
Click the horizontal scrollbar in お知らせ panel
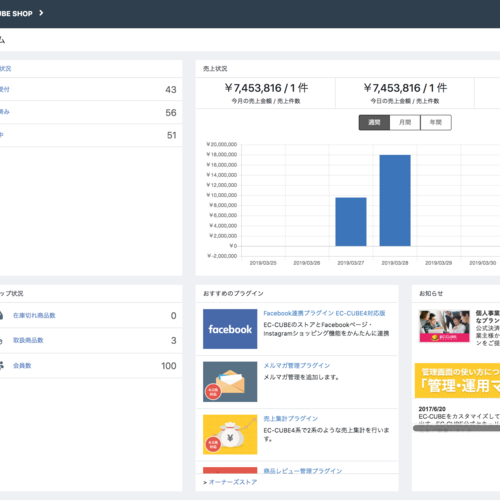click(x=456, y=428)
